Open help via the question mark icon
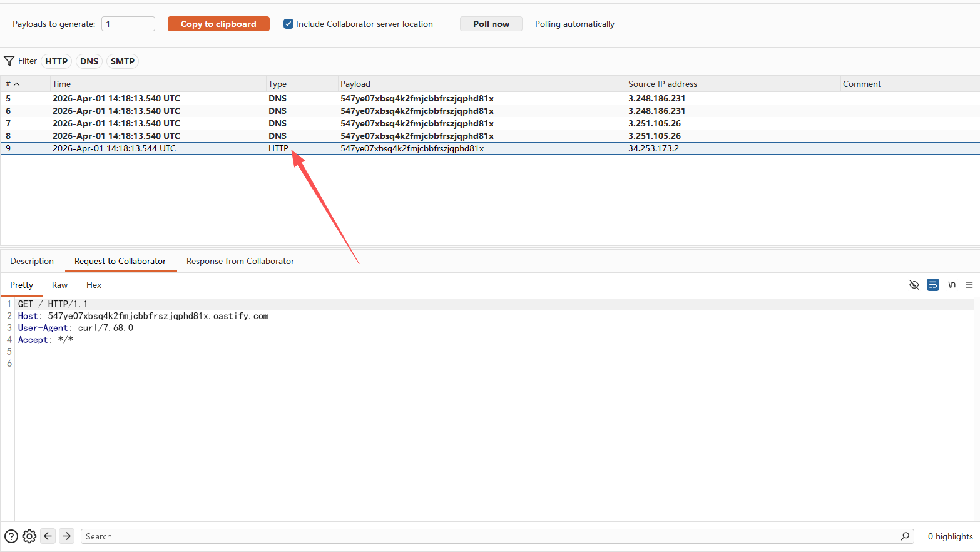 11,536
